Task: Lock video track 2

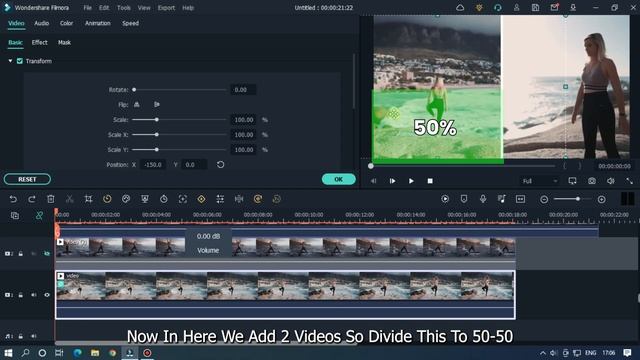Action: coord(21,254)
